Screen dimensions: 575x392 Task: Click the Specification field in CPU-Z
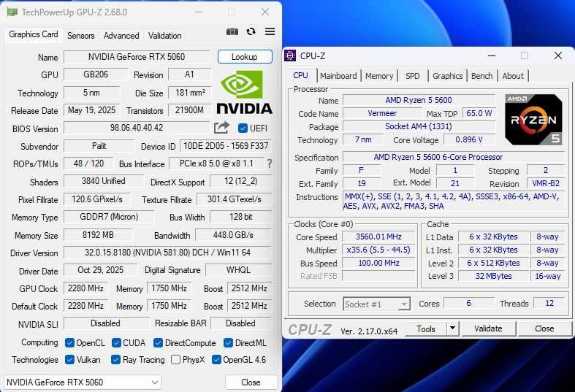tap(453, 157)
